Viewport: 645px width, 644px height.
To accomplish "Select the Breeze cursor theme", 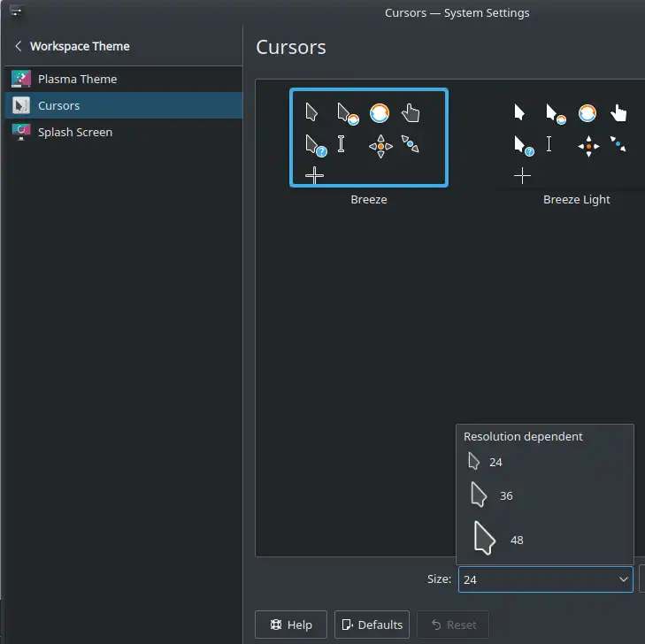I will 369,138.
